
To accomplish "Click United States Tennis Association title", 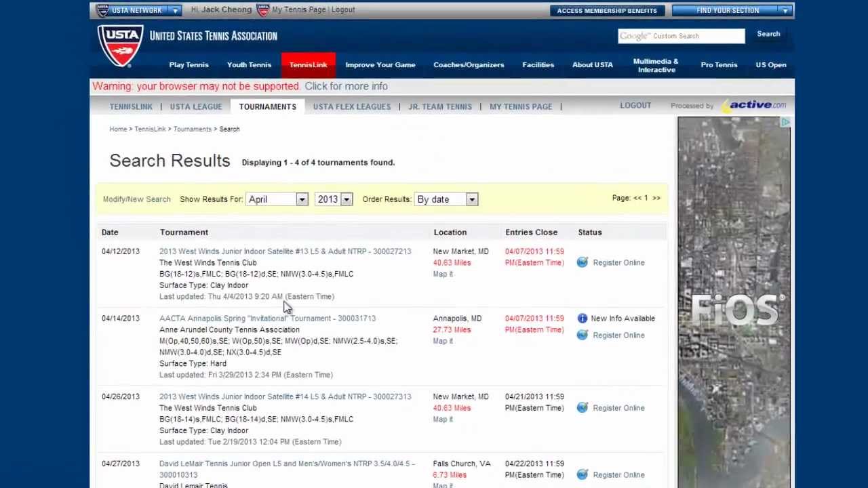I will pos(213,36).
